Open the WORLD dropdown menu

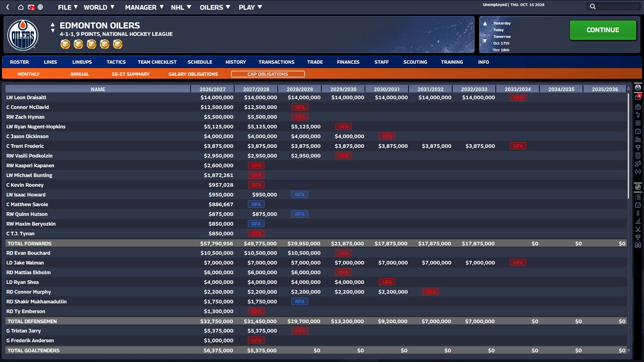99,7
